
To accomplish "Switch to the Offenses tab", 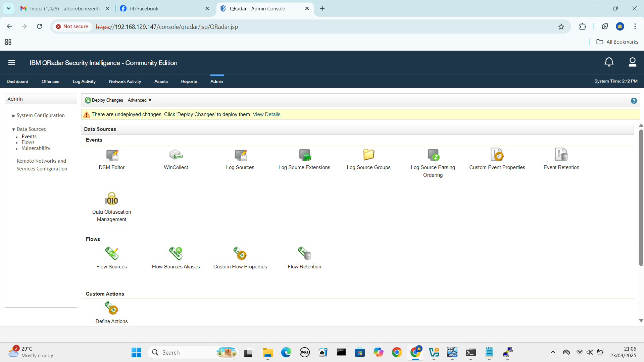I will [x=50, y=82].
